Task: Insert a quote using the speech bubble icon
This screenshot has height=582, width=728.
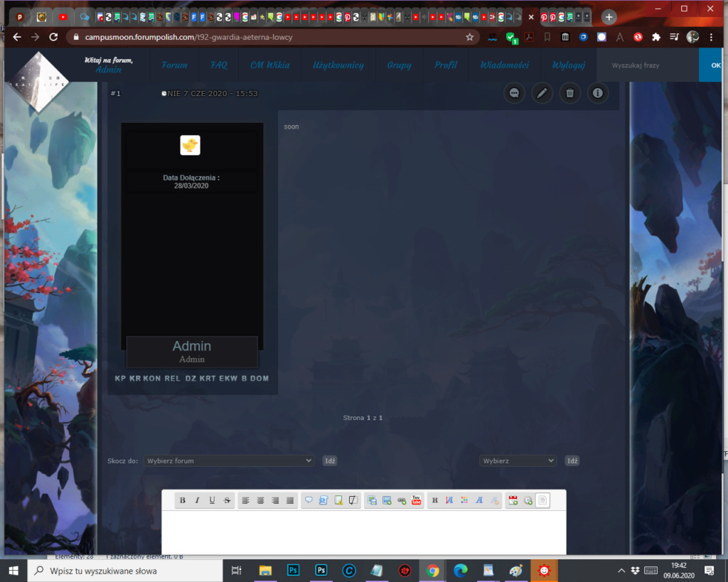Action: (309, 500)
